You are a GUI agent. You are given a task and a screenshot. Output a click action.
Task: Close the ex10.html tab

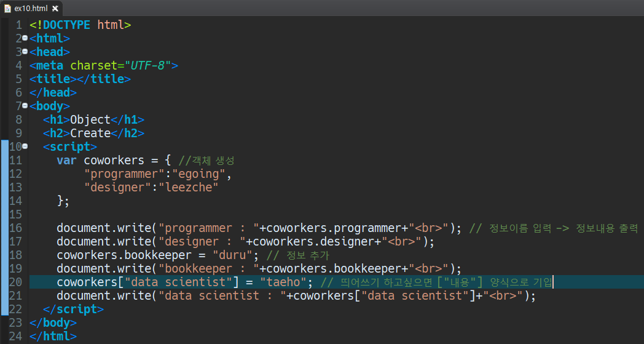(55, 8)
